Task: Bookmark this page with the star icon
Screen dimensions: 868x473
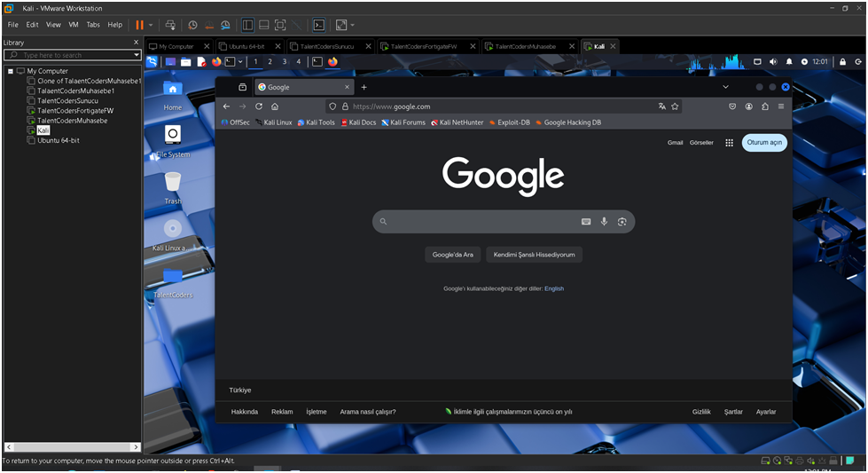Action: pos(675,106)
